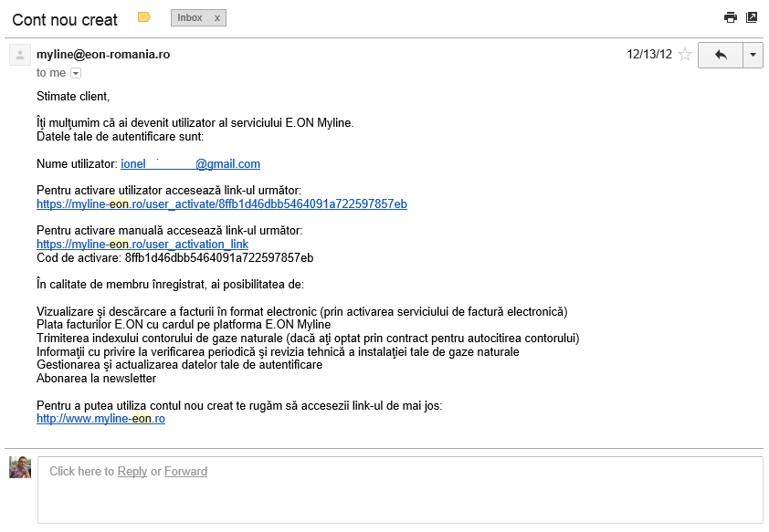The image size is (769, 532).
Task: Click the yellow importance marker label
Action: click(x=143, y=17)
